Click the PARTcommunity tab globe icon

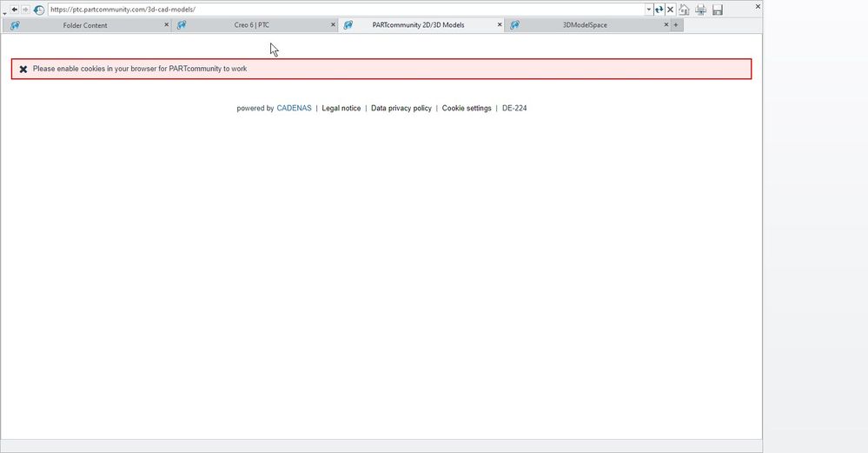click(348, 25)
